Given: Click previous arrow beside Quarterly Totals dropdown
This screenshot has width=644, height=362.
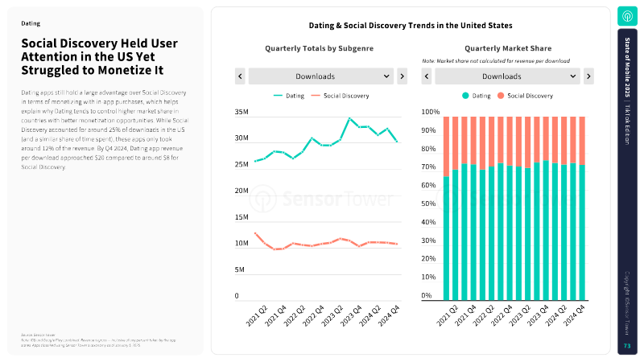Looking at the screenshot, I should 240,76.
